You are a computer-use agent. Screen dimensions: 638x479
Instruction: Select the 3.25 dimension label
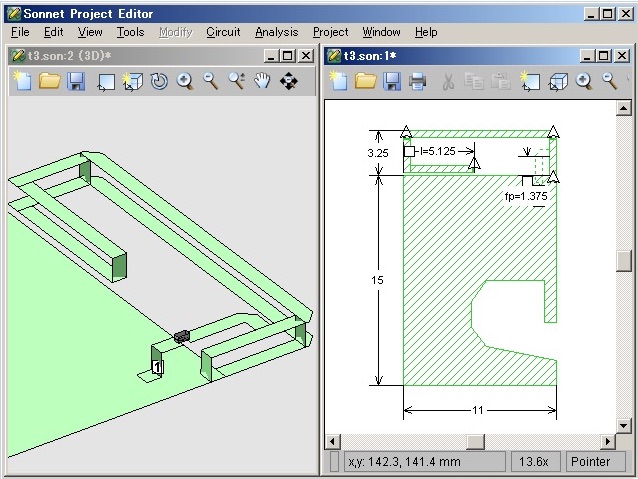(378, 153)
